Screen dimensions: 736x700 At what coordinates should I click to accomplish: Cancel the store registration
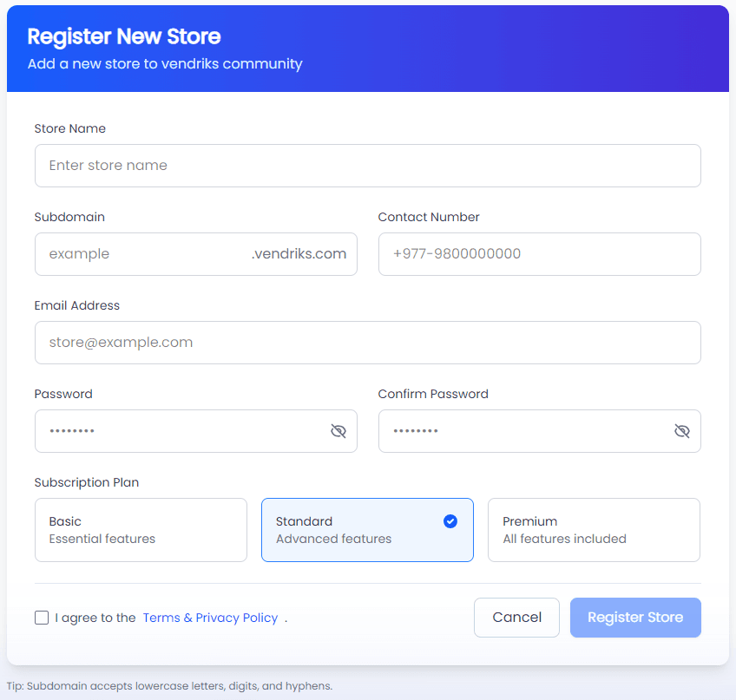click(x=516, y=617)
